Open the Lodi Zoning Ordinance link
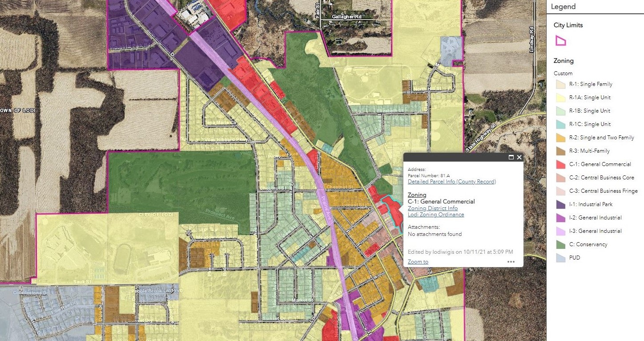Image resolution: width=644 pixels, height=341 pixels. coord(436,215)
